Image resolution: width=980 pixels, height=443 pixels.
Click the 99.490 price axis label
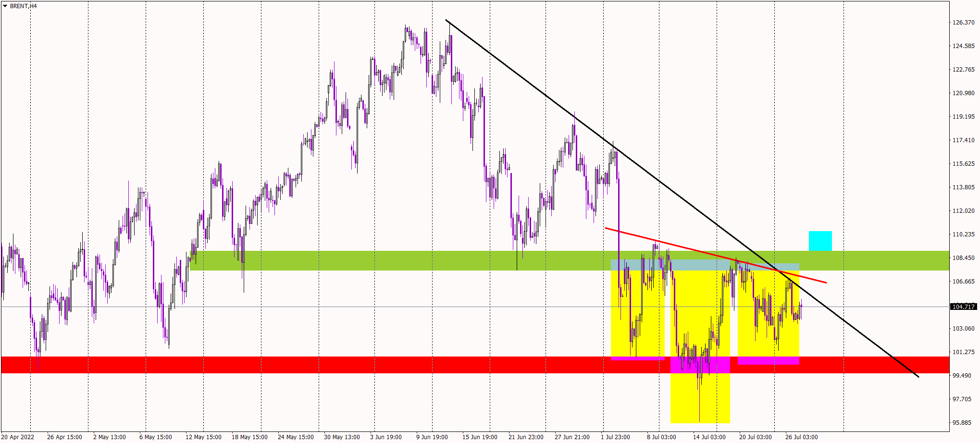962,375
